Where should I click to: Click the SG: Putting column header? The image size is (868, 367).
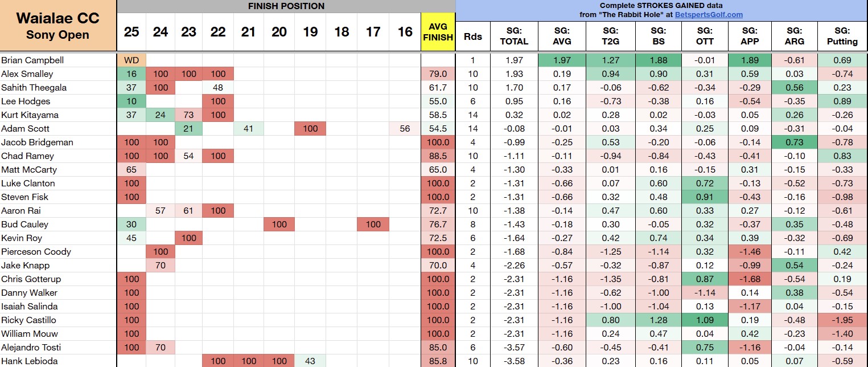(x=842, y=36)
